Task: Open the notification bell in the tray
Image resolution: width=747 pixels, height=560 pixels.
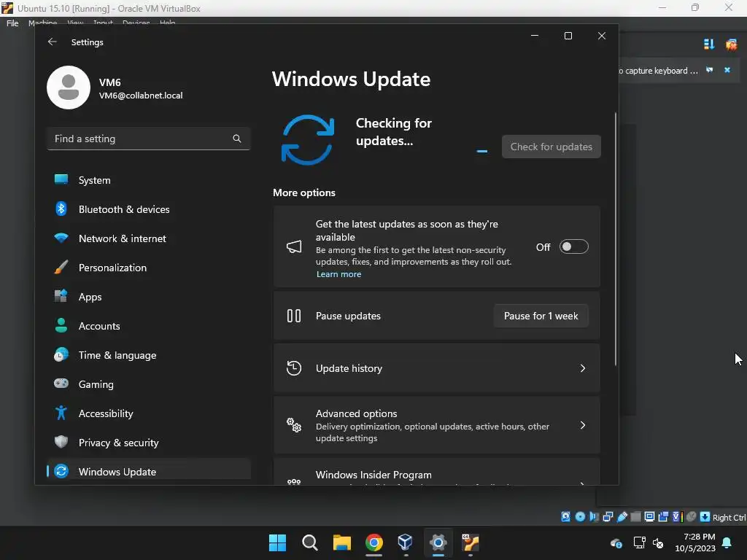Action: (x=727, y=542)
